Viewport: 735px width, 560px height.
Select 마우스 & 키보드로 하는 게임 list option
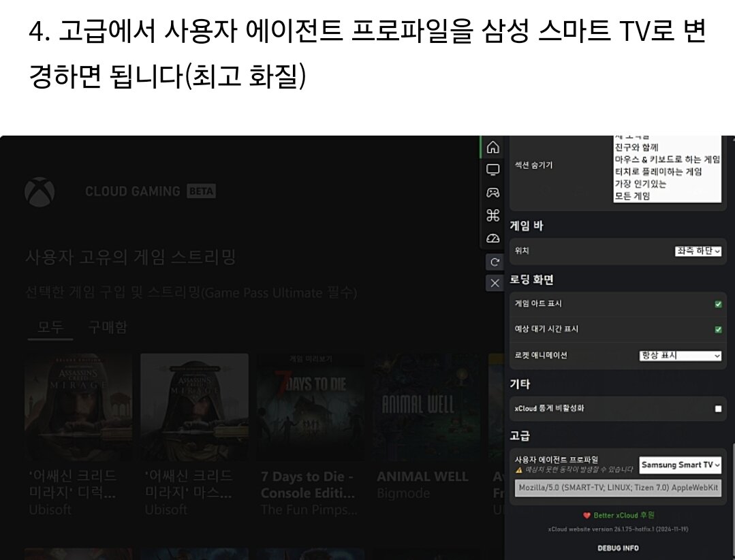pos(667,159)
